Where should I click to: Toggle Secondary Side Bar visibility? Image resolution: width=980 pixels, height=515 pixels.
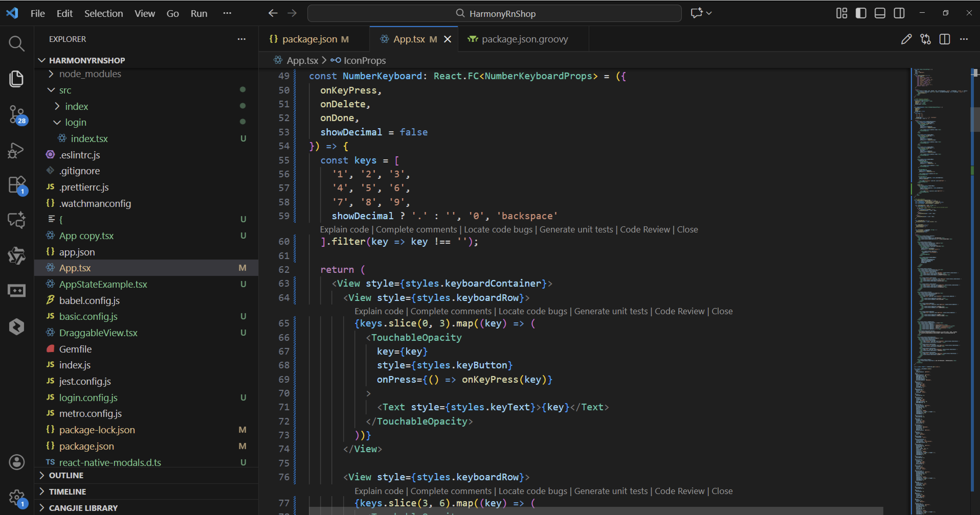899,13
